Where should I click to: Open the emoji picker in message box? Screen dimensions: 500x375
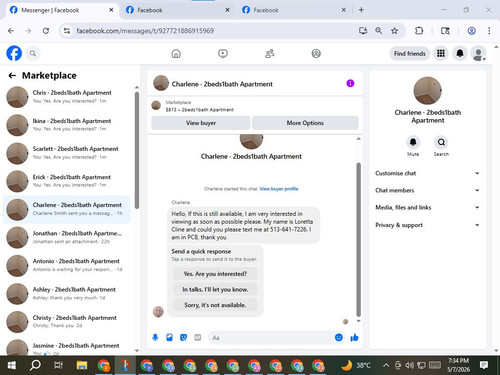339,338
